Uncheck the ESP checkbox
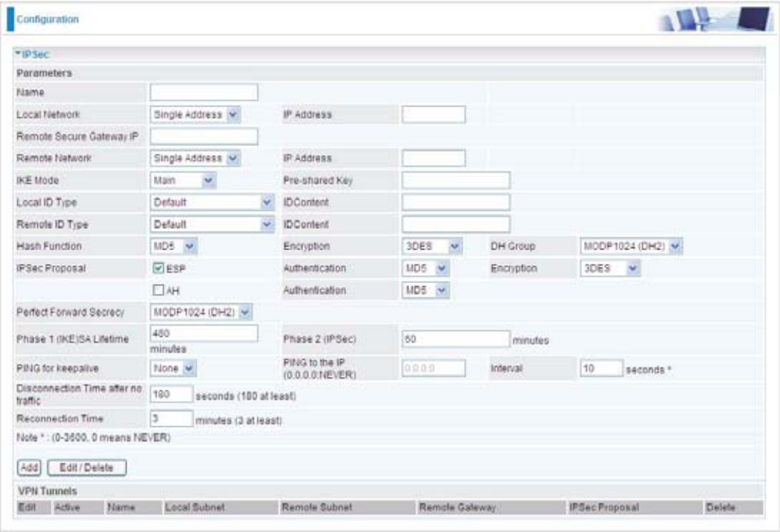Viewport: 780px width, 532px height. [158, 268]
